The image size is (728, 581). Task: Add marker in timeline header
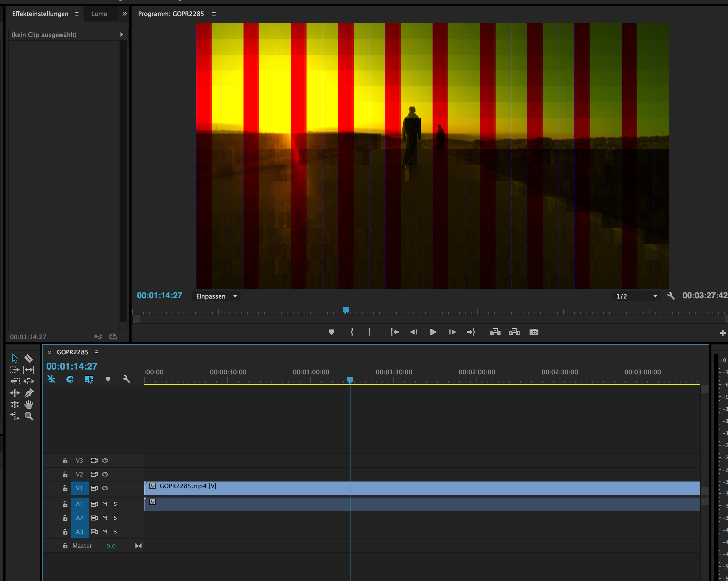click(108, 380)
